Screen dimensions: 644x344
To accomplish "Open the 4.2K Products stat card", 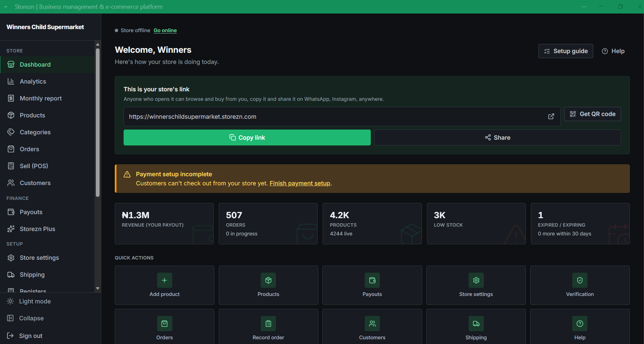I will click(372, 224).
